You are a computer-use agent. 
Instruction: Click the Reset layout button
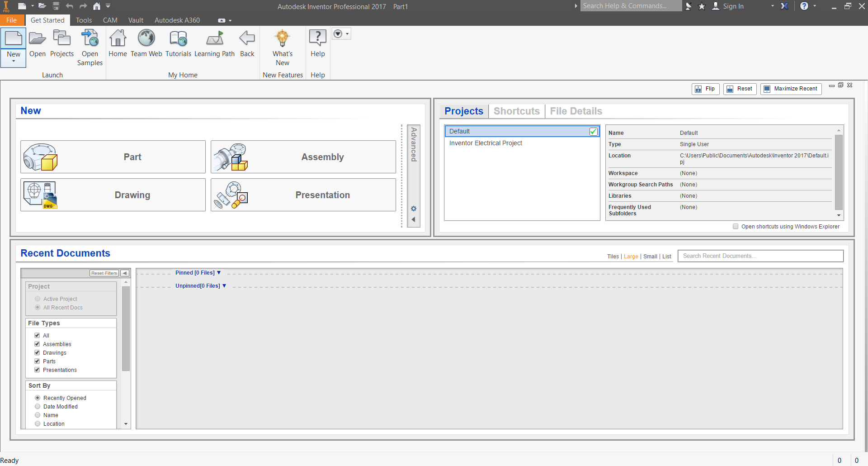740,89
